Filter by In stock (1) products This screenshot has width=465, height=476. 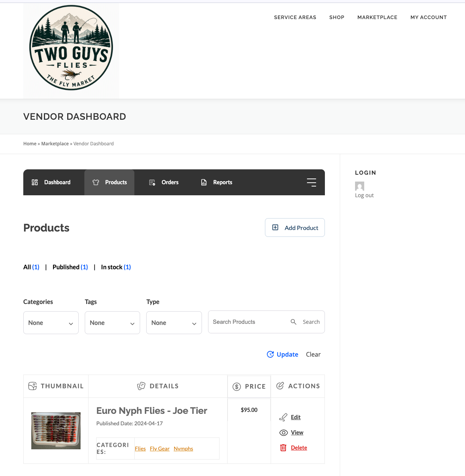click(x=116, y=267)
